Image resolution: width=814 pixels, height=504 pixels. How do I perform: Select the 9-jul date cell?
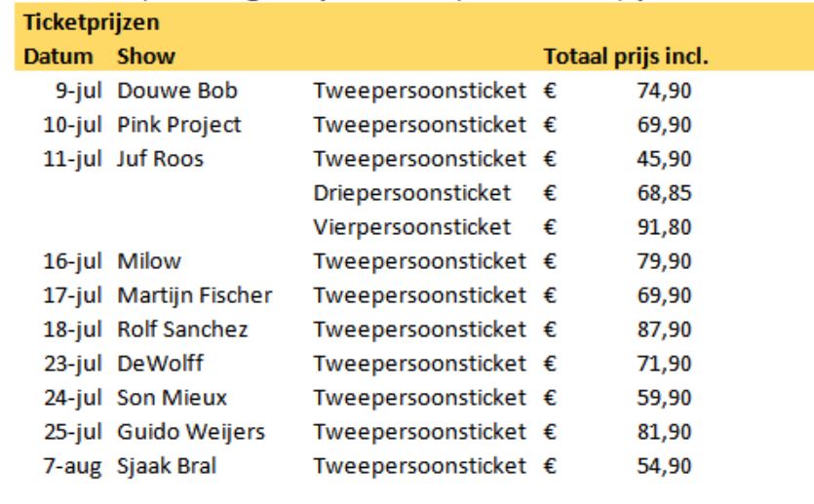(x=79, y=91)
